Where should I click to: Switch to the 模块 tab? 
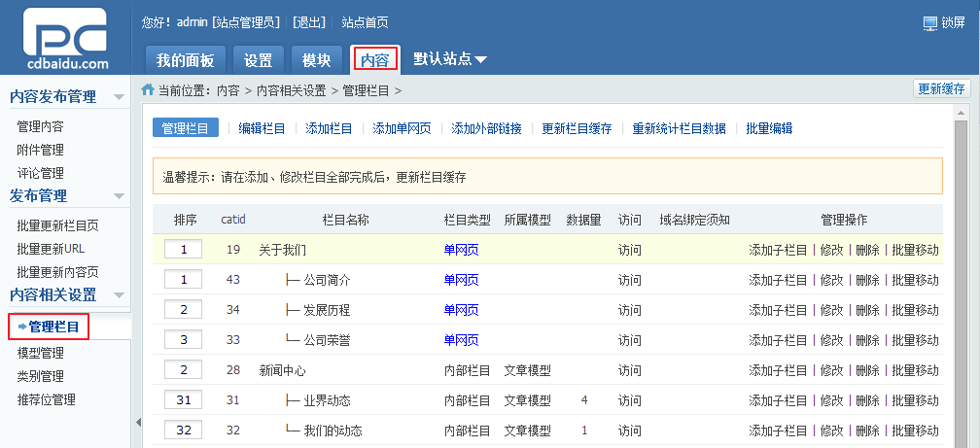(x=316, y=60)
